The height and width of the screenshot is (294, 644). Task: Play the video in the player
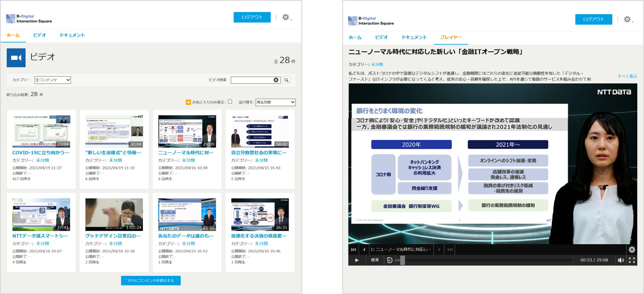357,260
